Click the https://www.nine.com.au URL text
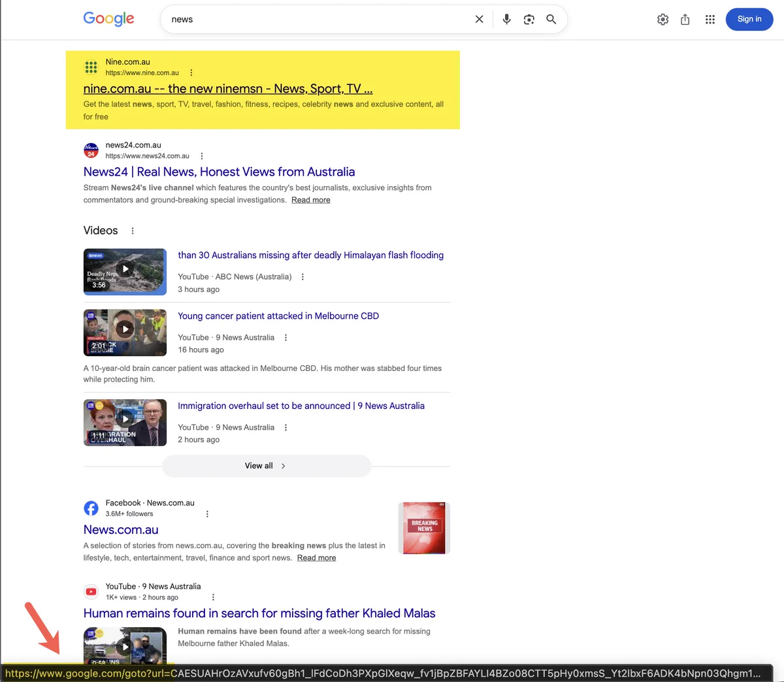The image size is (784, 682). pyautogui.click(x=142, y=73)
